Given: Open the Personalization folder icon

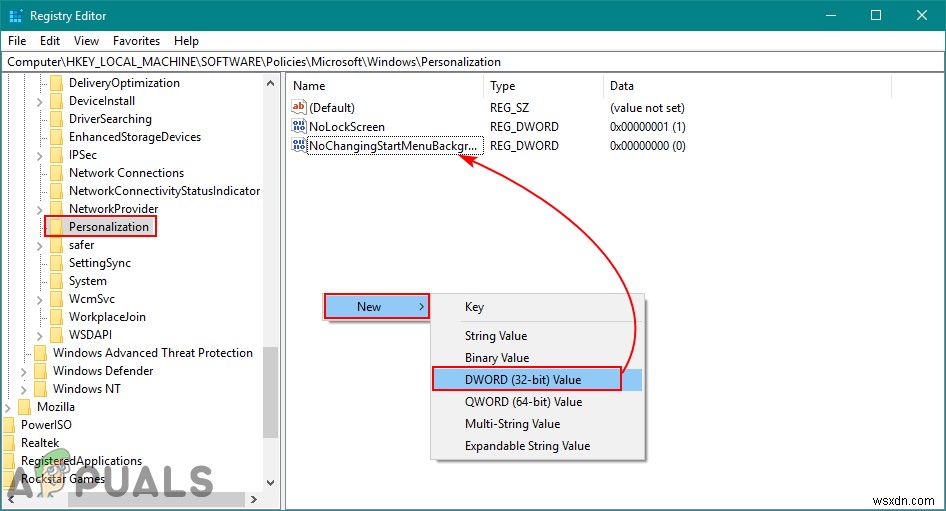Looking at the screenshot, I should pos(56,227).
